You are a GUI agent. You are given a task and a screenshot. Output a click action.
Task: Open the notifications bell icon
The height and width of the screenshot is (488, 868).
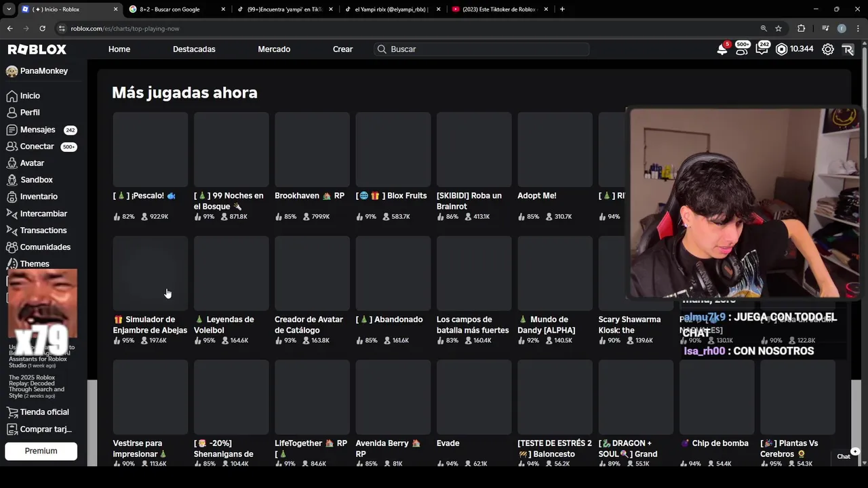click(723, 49)
